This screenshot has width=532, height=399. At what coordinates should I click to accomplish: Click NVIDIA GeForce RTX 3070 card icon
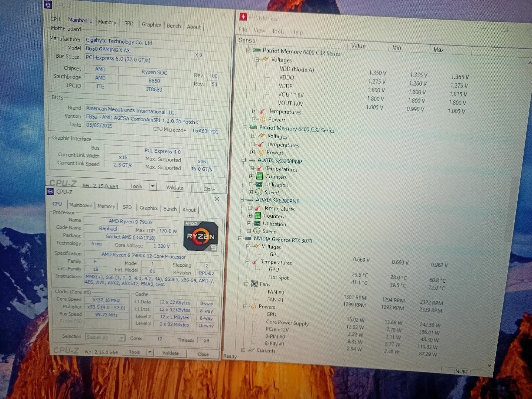(248, 239)
